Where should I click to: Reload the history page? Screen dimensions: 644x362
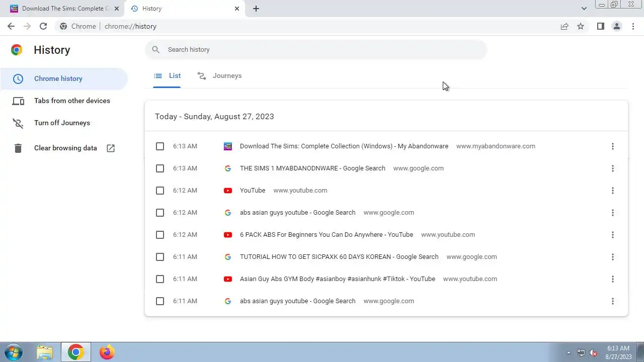coord(43,26)
